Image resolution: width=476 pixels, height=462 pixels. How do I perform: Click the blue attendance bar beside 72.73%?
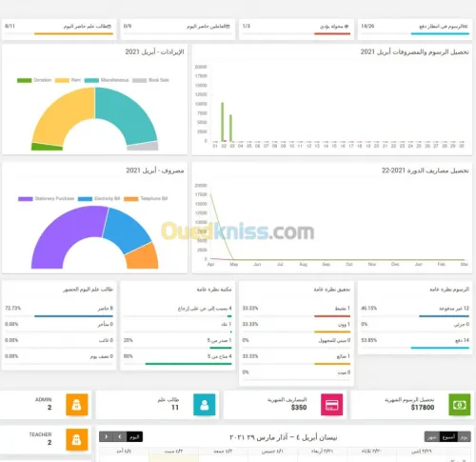tap(73, 316)
